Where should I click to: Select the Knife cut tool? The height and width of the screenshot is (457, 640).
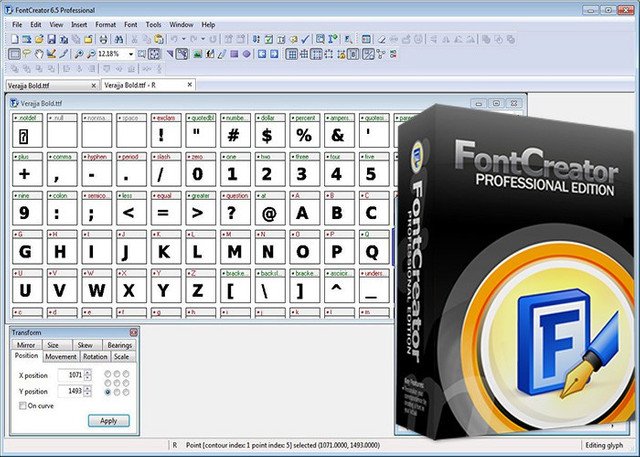(51, 54)
